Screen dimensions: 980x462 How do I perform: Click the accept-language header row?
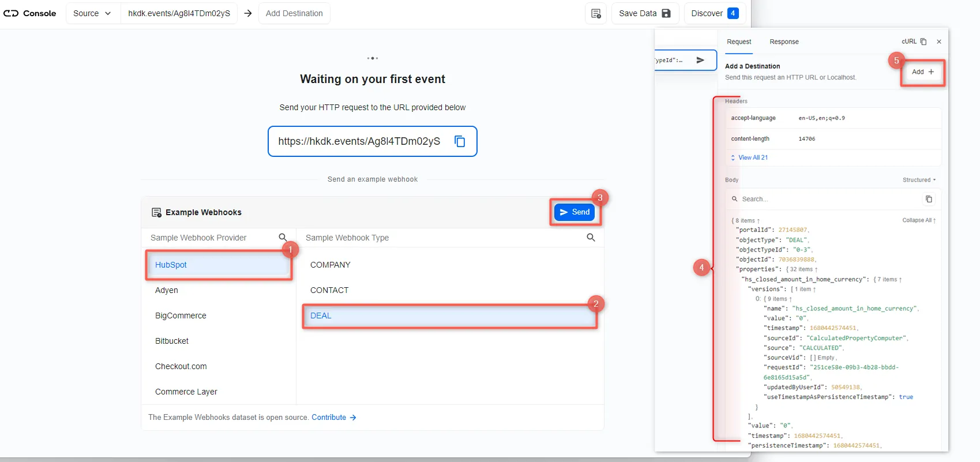[833, 118]
